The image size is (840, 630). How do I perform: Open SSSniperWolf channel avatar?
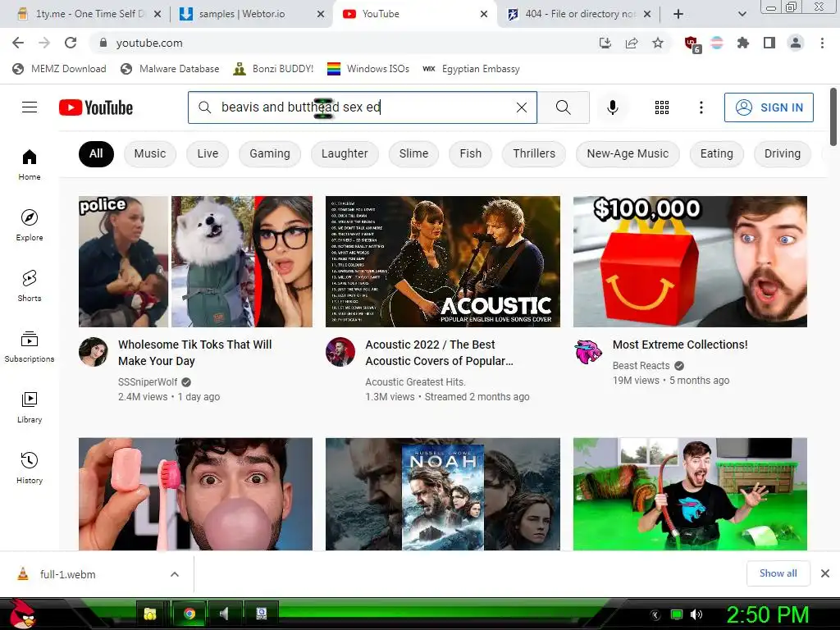[94, 352]
